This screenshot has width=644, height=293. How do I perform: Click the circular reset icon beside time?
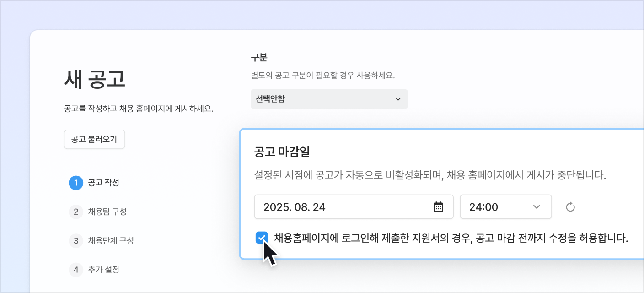[570, 207]
